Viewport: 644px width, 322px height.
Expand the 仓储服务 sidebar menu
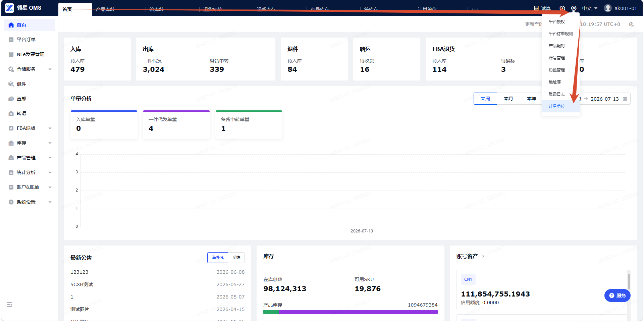tap(30, 69)
